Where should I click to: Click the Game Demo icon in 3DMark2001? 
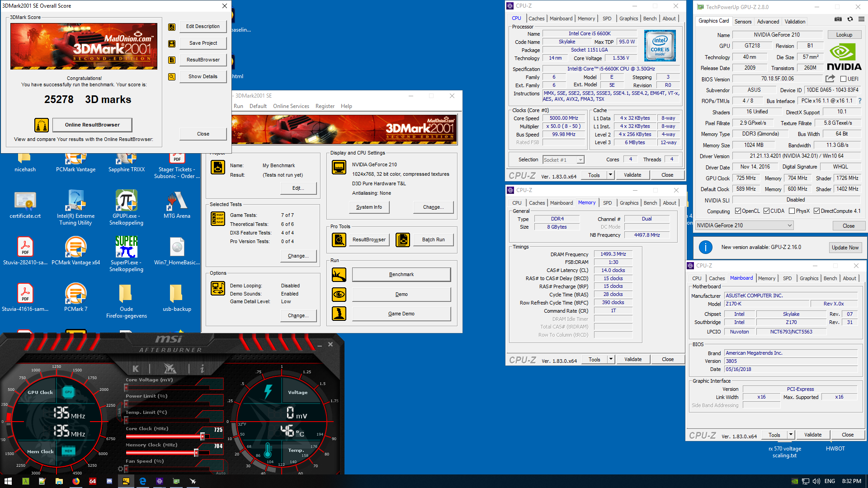tap(339, 314)
